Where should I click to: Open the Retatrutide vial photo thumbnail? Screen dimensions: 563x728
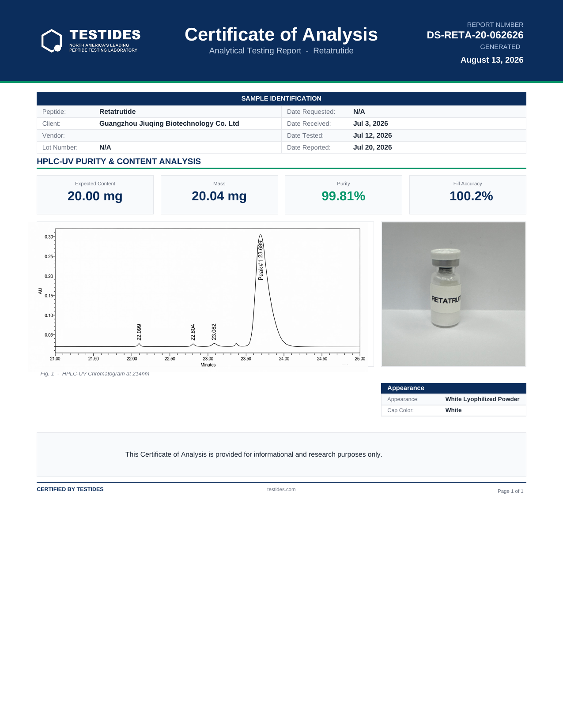(x=453, y=294)
